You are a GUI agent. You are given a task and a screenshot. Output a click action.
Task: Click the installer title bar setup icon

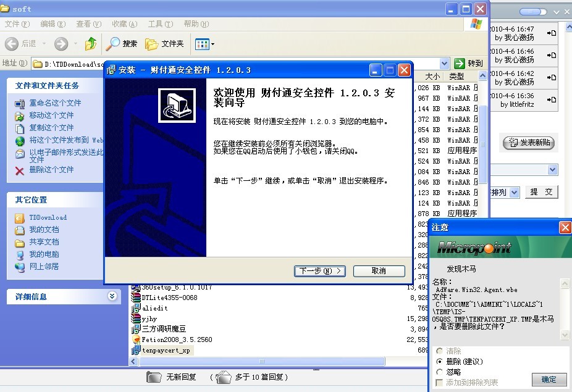[111, 70]
